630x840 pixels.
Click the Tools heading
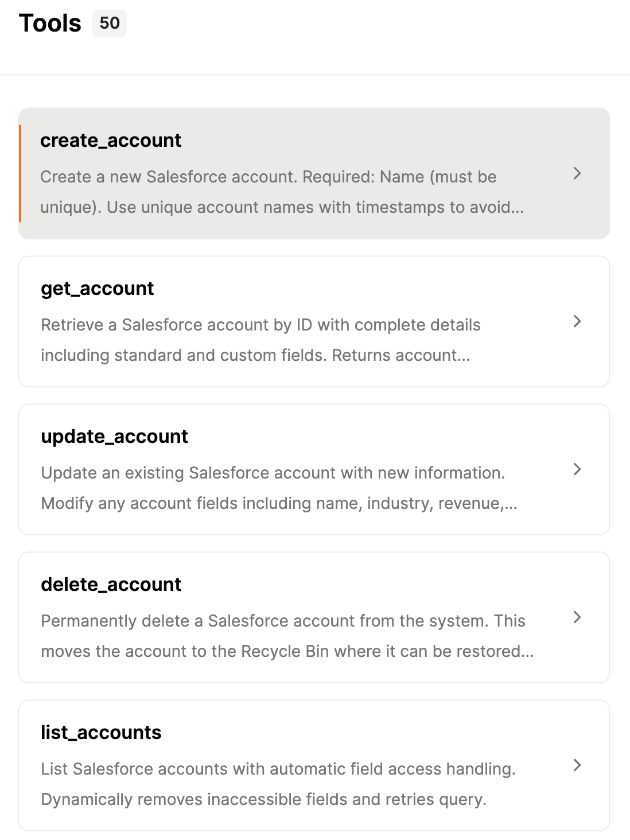coord(50,23)
